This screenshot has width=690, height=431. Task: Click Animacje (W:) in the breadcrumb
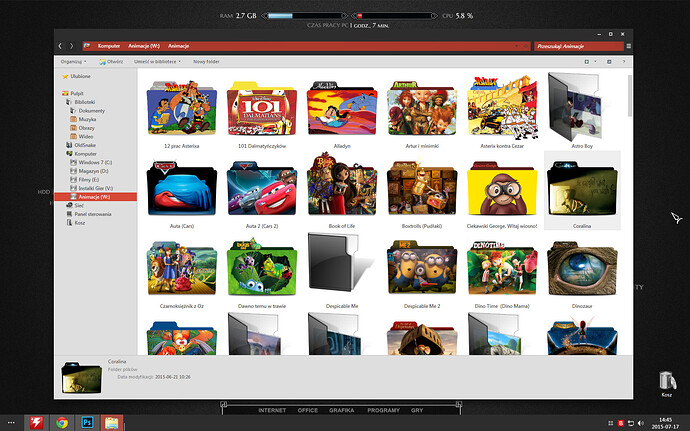(144, 46)
